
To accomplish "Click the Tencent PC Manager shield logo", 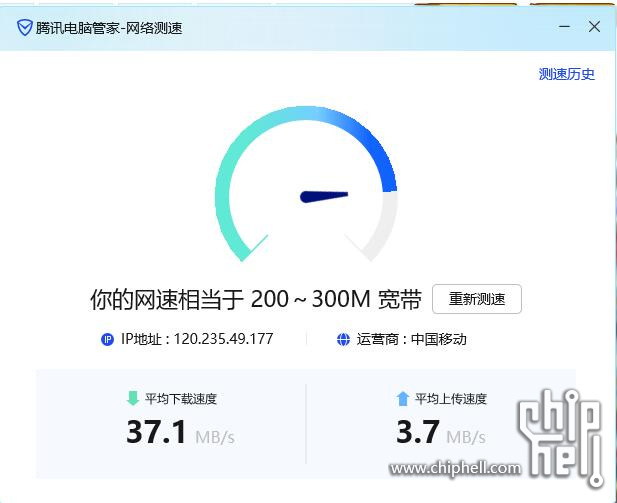I will 24,28.
